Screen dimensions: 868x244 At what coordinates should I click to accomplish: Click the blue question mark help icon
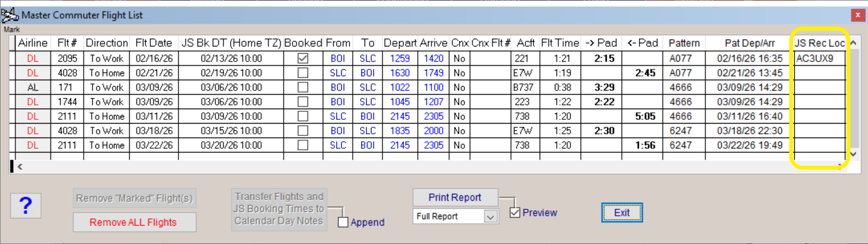[x=26, y=206]
